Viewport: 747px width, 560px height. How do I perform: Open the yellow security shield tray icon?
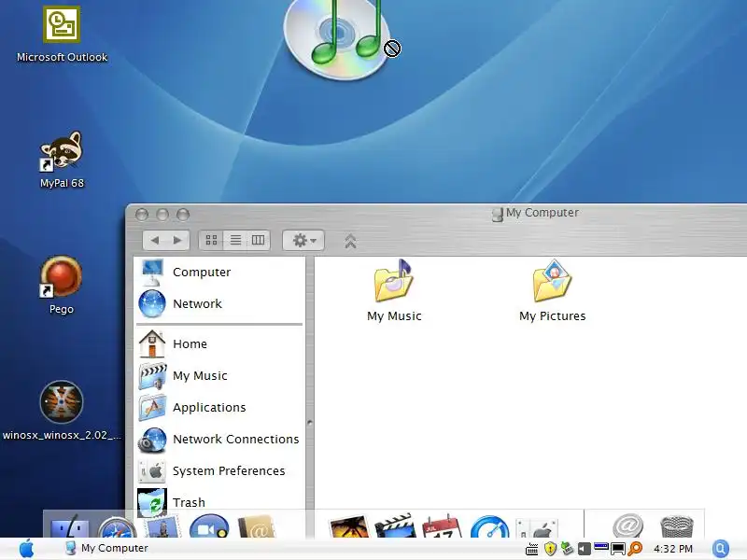550,549
